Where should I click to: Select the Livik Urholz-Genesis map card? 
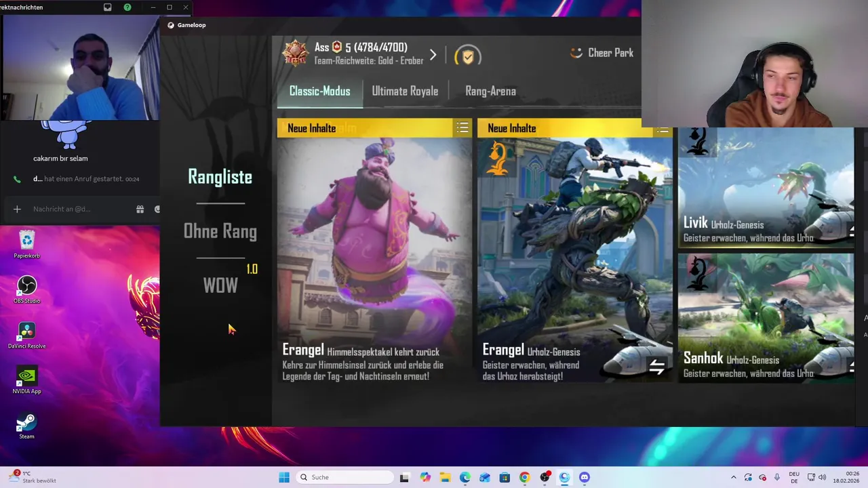click(x=766, y=188)
